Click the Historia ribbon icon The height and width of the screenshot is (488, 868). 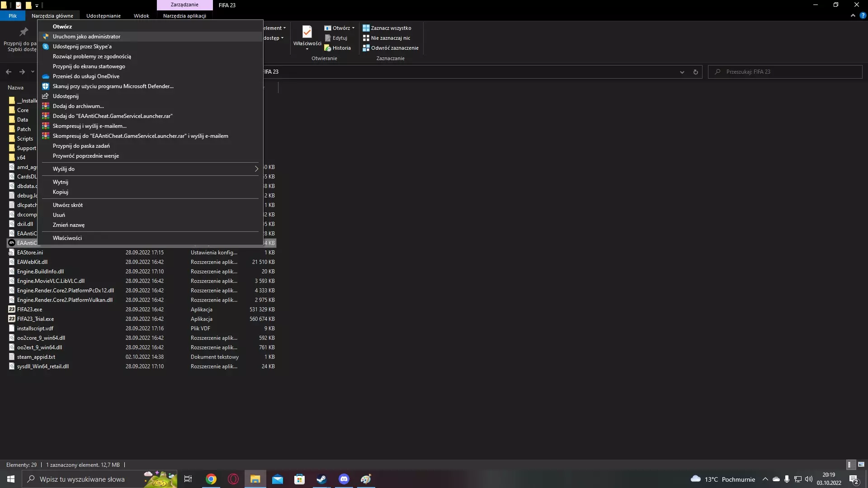pos(328,48)
